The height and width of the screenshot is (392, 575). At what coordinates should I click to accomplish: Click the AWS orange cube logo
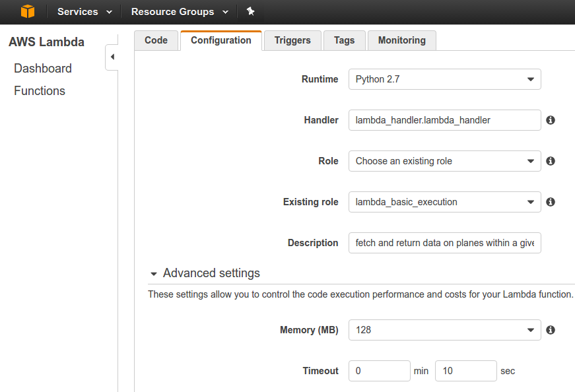click(x=27, y=12)
